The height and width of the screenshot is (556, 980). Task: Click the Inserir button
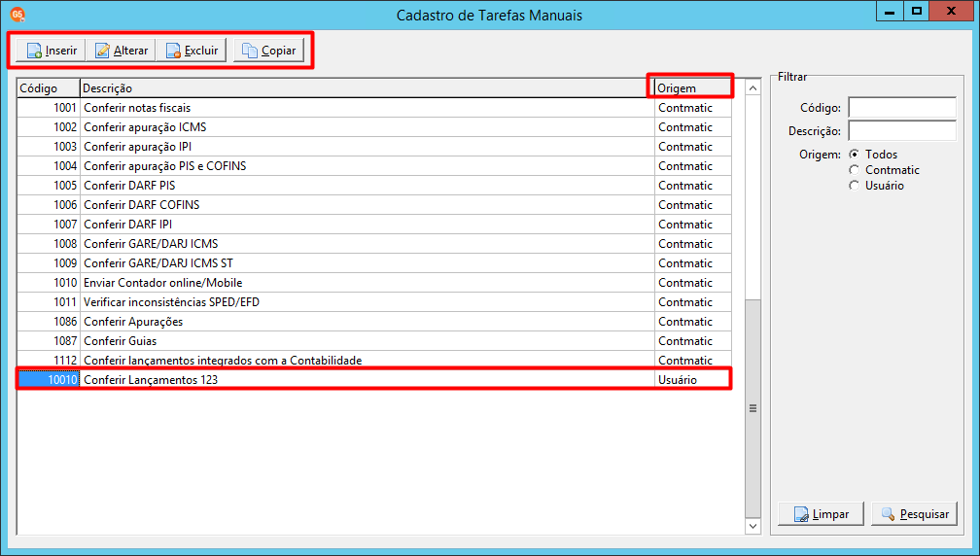pos(52,51)
